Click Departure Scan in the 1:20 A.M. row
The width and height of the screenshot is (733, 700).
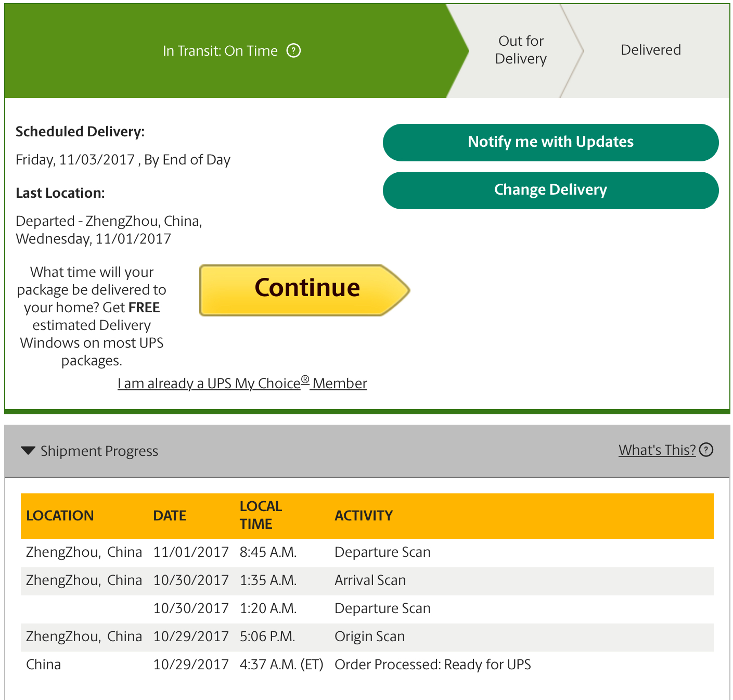coord(382,608)
